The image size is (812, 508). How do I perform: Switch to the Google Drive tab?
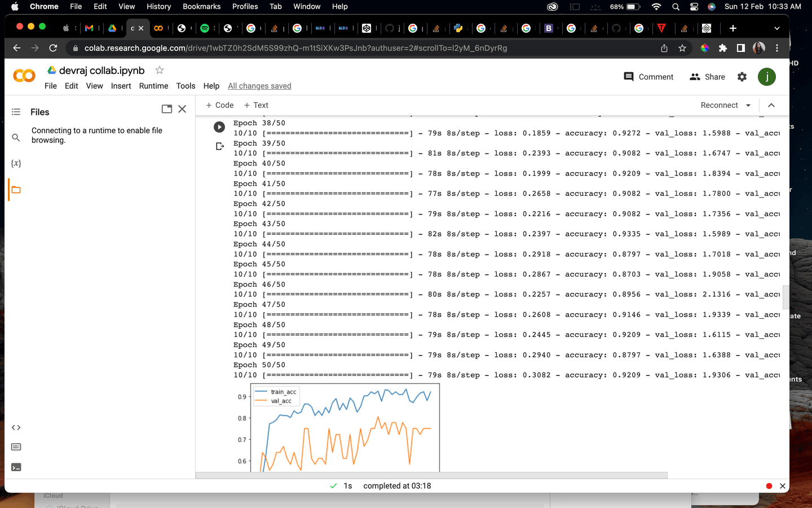pos(112,28)
